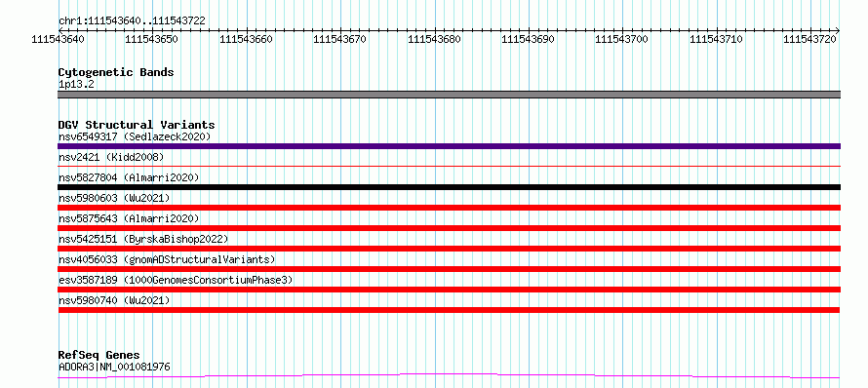868x388 pixels.
Task: Click ruler position 111543640
Action: pos(59,39)
